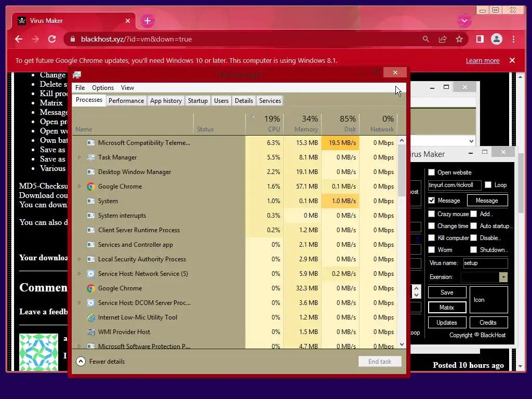Reload the page with the refresh icon
This screenshot has width=532, height=399.
52,39
